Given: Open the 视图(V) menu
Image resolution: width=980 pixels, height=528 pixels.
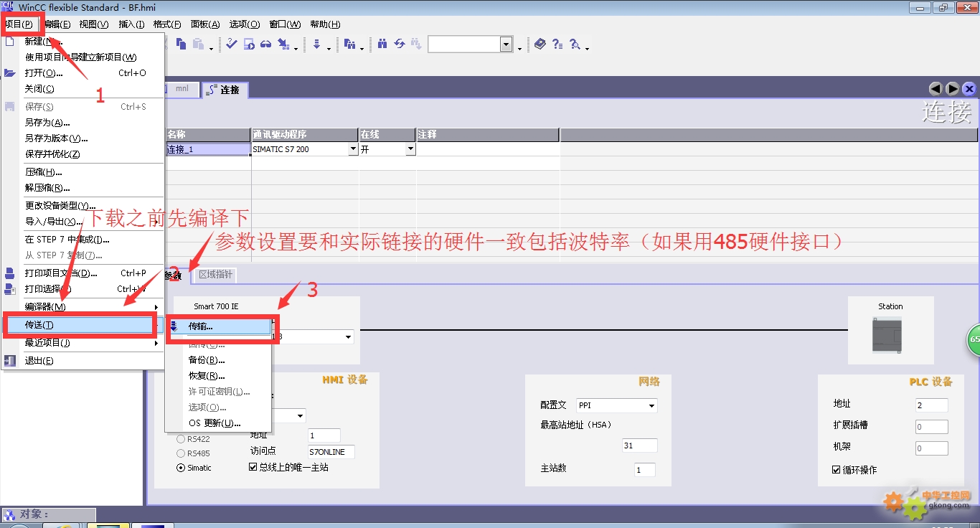Looking at the screenshot, I should pos(94,24).
